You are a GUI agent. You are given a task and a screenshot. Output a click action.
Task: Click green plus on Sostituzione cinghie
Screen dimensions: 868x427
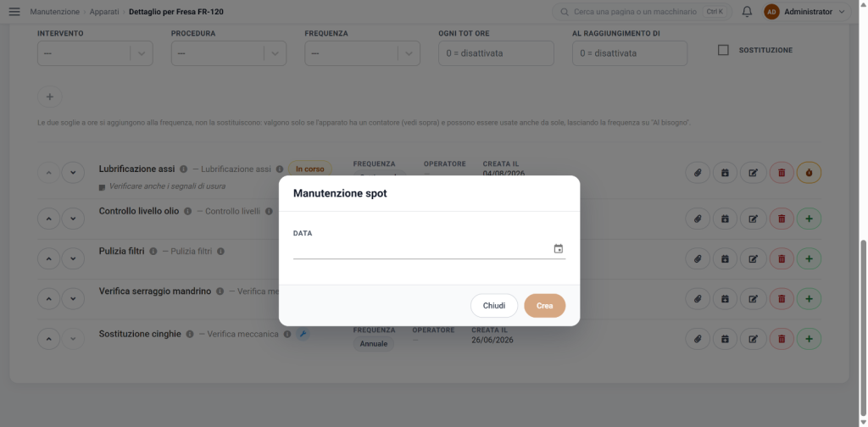(809, 339)
